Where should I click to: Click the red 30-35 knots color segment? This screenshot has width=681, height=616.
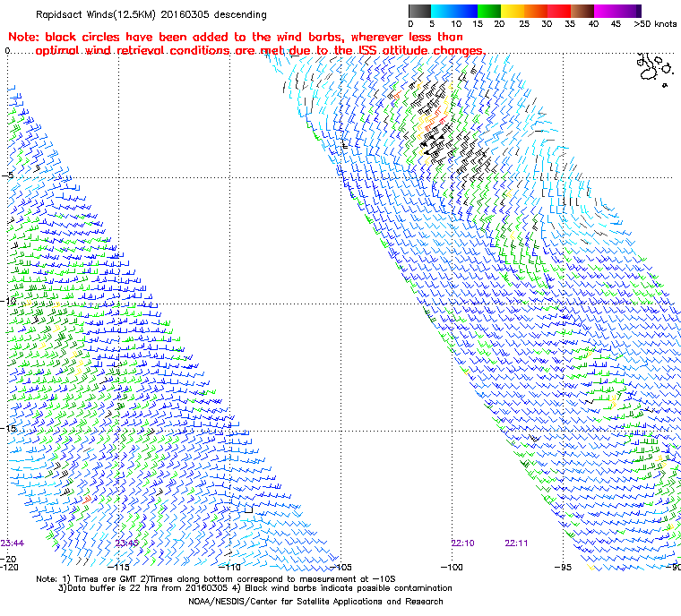pyautogui.click(x=559, y=11)
